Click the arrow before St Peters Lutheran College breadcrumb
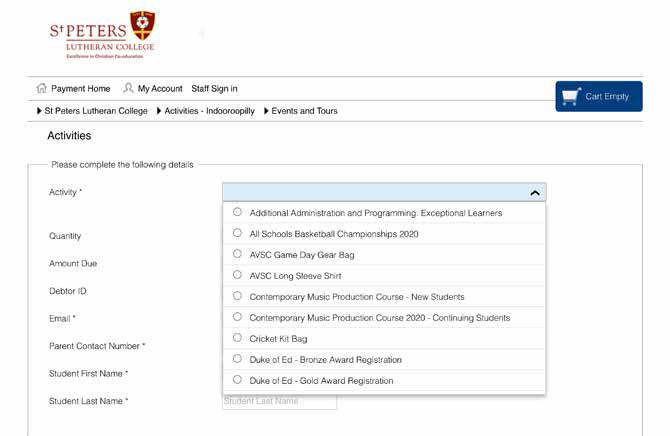The width and height of the screenshot is (670, 436). point(39,111)
